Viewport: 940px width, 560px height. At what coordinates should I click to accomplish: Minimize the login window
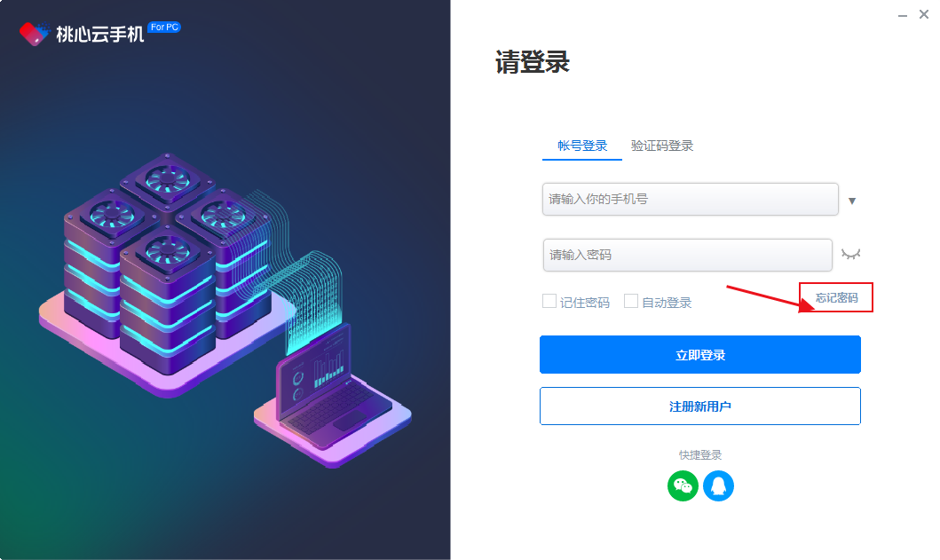[902, 16]
